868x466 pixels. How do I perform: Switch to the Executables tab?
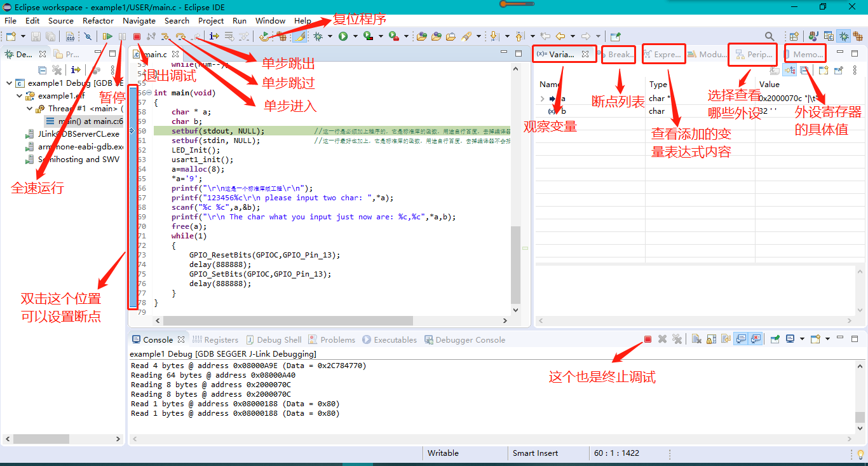point(390,339)
